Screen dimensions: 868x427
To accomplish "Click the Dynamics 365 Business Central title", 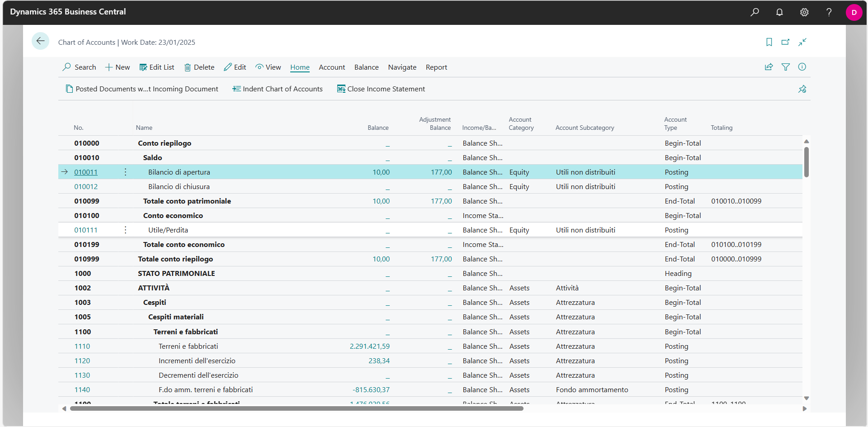I will point(68,12).
